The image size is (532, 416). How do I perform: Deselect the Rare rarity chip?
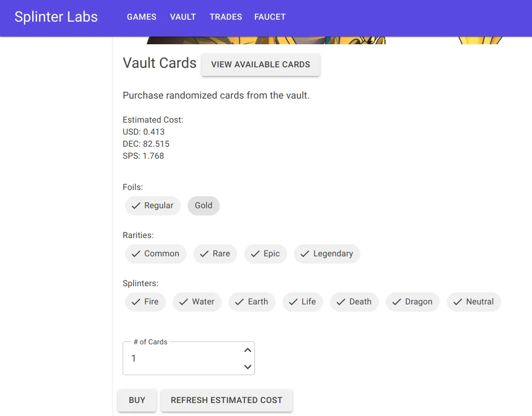pos(215,254)
